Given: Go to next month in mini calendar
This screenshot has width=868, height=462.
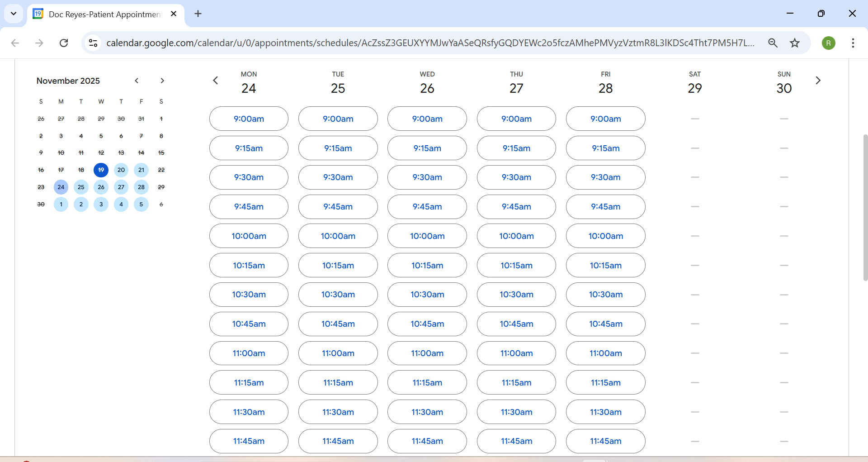Looking at the screenshot, I should [162, 81].
